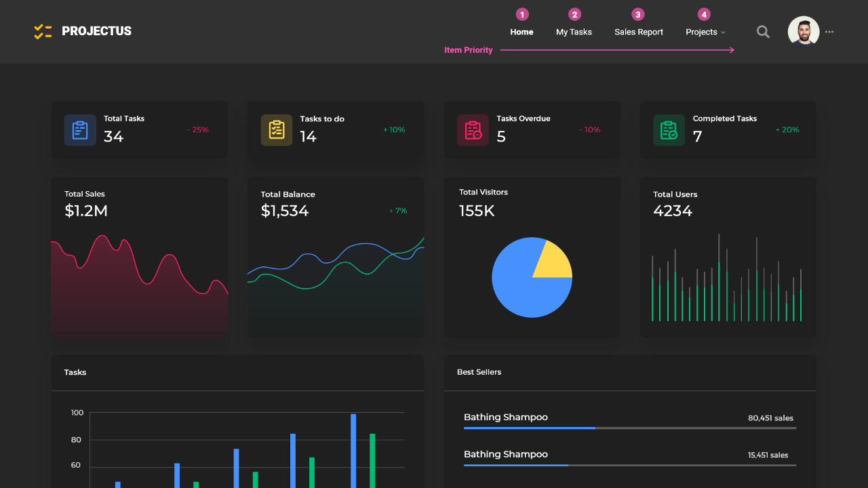868x488 pixels.
Task: Open the Sales Report page
Action: 639,32
